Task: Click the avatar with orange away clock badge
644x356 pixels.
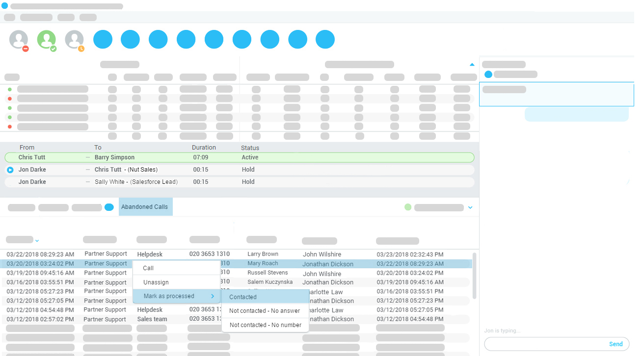Action: [x=75, y=40]
